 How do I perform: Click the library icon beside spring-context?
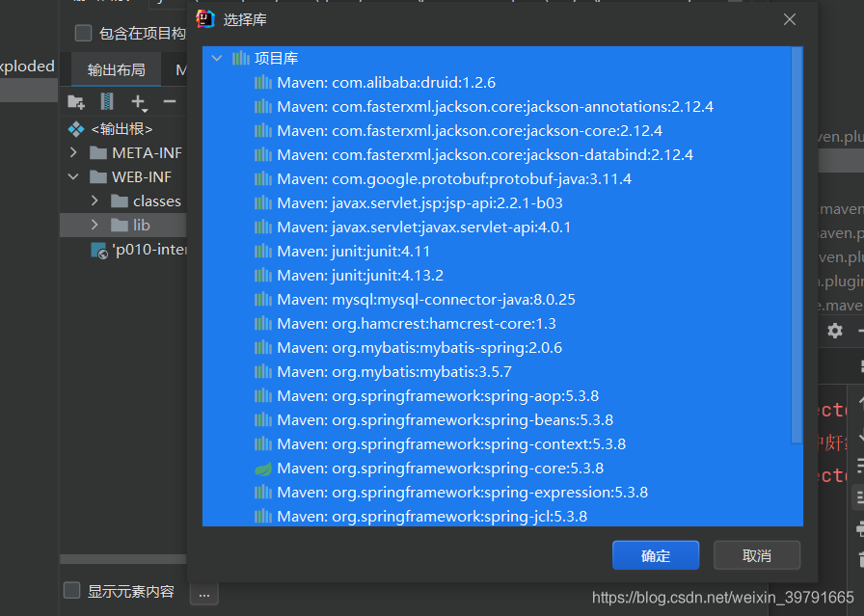coord(263,444)
